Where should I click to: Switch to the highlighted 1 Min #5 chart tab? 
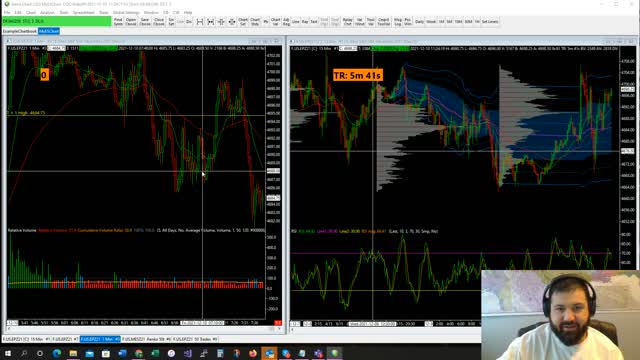[x=100, y=339]
